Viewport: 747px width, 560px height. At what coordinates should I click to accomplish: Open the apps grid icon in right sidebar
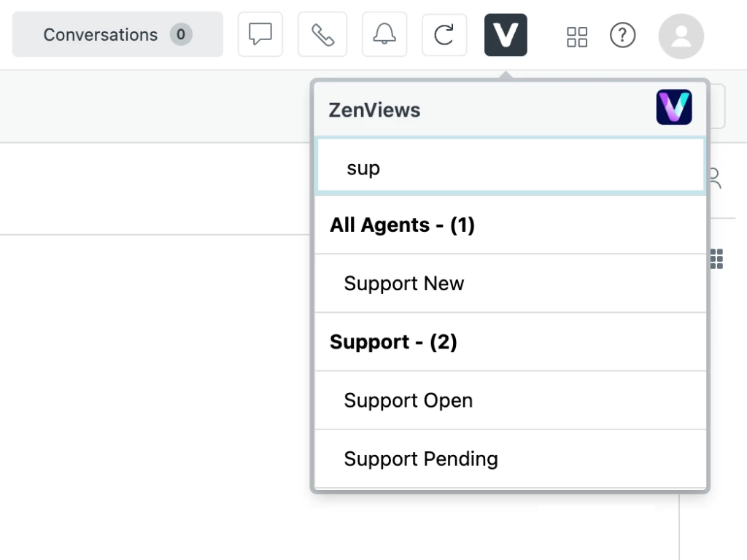point(716,258)
